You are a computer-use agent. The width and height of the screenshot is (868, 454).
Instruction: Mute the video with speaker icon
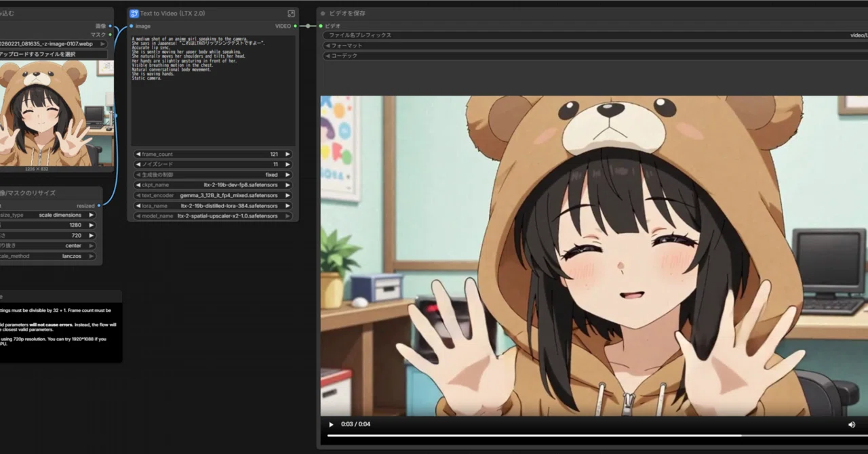pyautogui.click(x=852, y=425)
